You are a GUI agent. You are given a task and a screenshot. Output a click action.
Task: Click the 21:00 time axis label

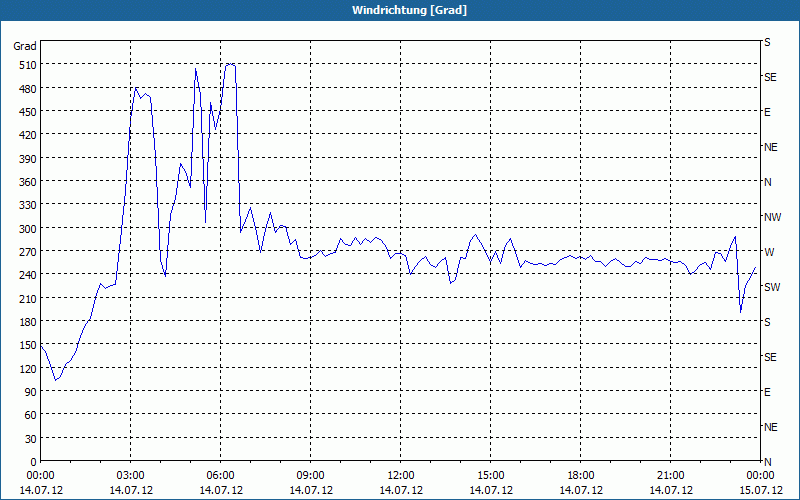coord(670,476)
